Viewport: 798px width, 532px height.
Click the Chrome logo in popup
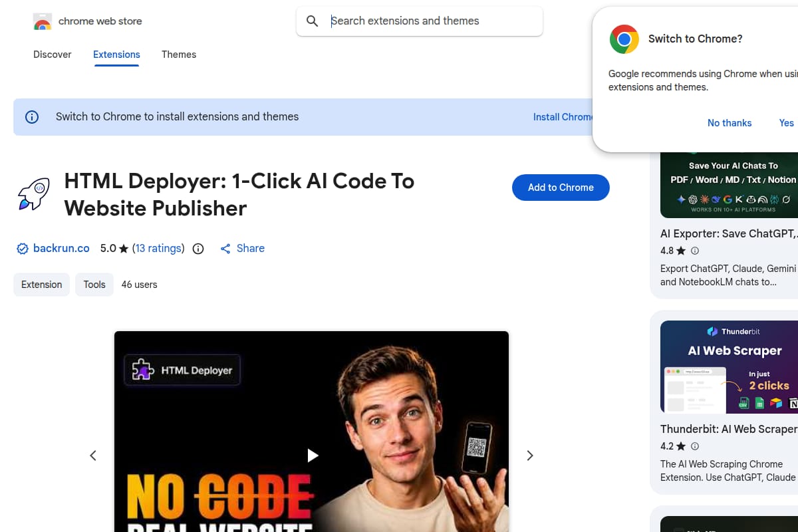pos(624,39)
